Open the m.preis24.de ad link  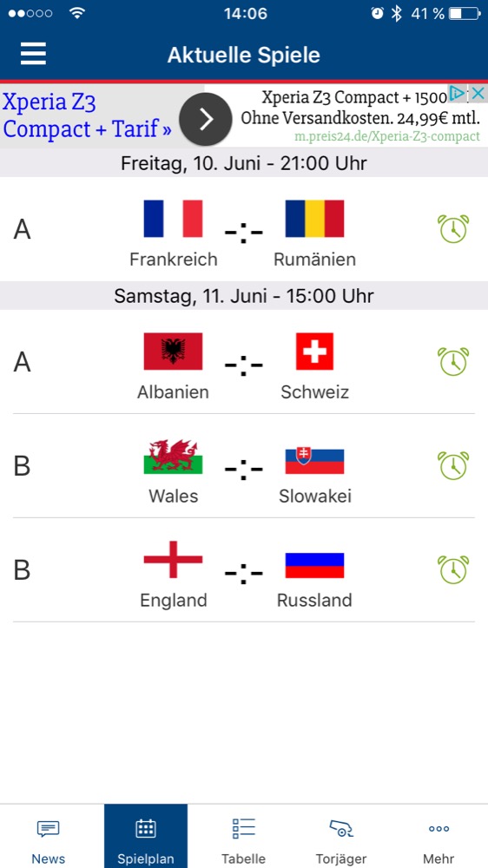[387, 136]
